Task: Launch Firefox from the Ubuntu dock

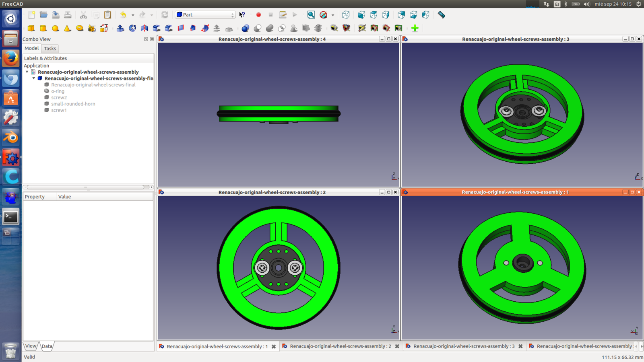Action: [x=11, y=58]
